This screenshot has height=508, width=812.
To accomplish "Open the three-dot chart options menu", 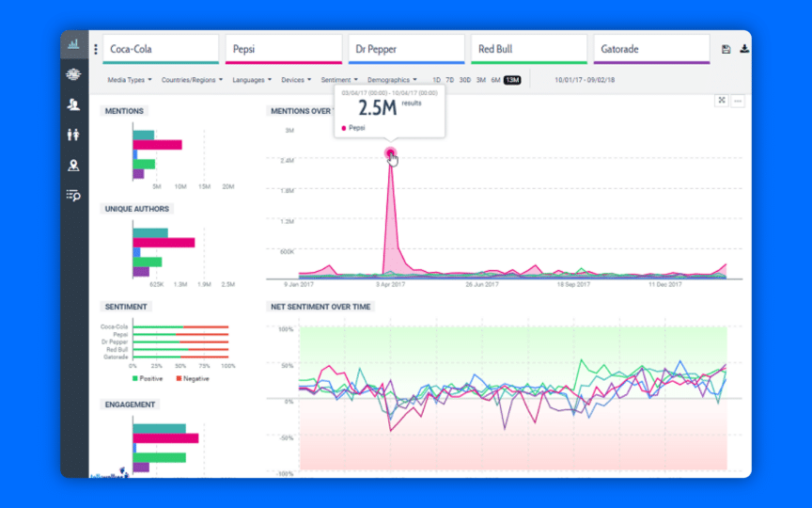I will pyautogui.click(x=738, y=101).
